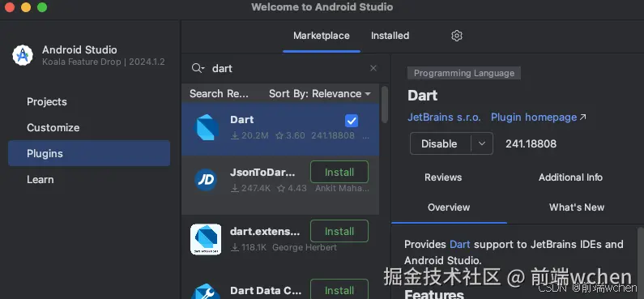Viewport: 644px width, 299px height.
Task: Select the dart.extensions plugin name
Action: point(265,232)
